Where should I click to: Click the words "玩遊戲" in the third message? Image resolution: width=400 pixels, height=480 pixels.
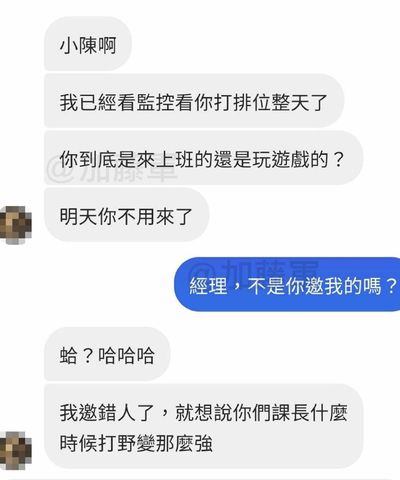[282, 159]
